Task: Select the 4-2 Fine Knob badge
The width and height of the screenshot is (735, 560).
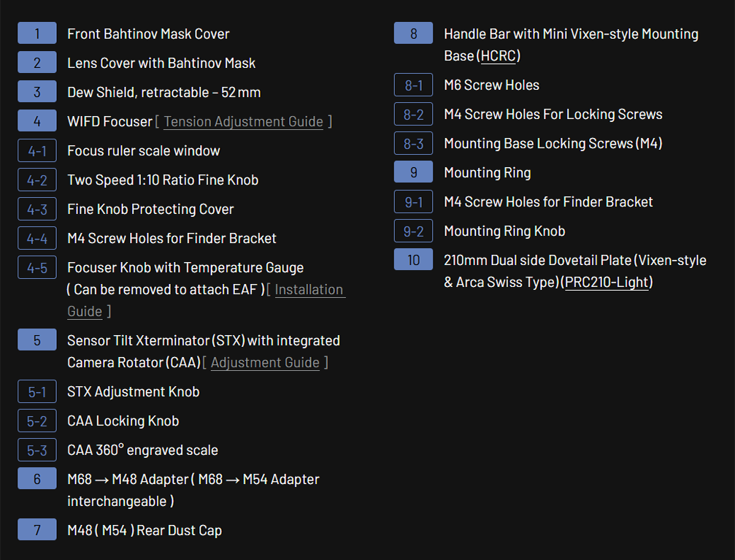Action: pyautogui.click(x=36, y=180)
